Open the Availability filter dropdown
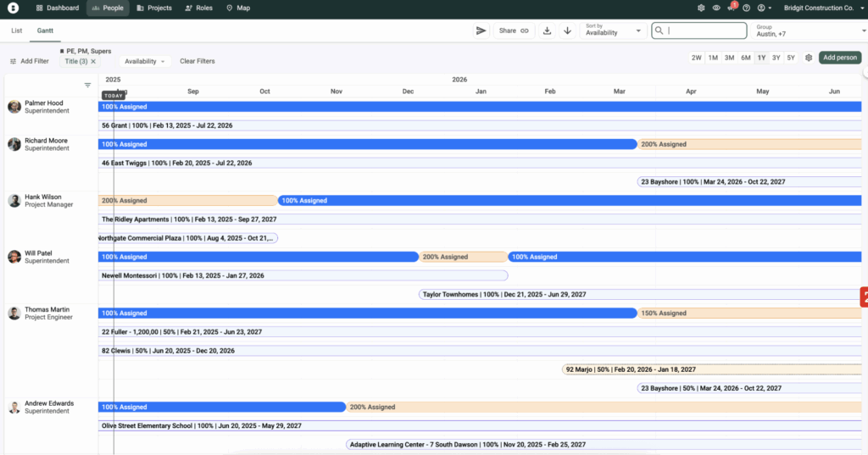 [144, 62]
